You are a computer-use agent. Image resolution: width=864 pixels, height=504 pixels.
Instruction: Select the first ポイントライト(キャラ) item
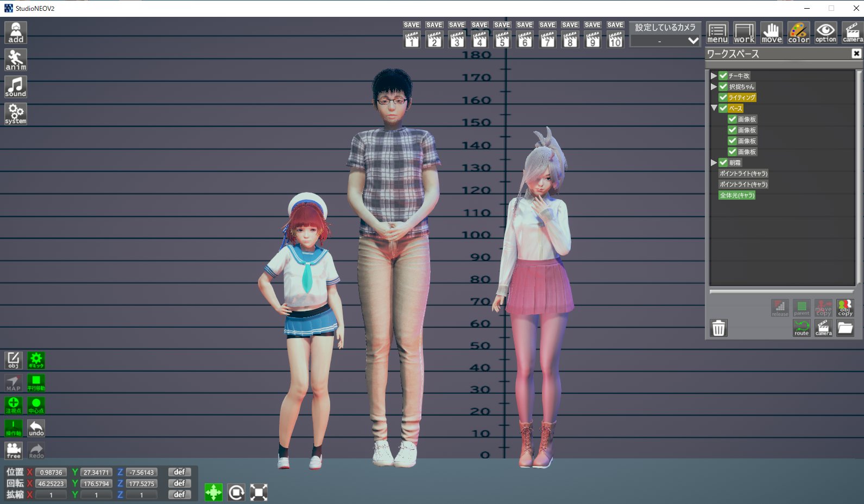[743, 174]
